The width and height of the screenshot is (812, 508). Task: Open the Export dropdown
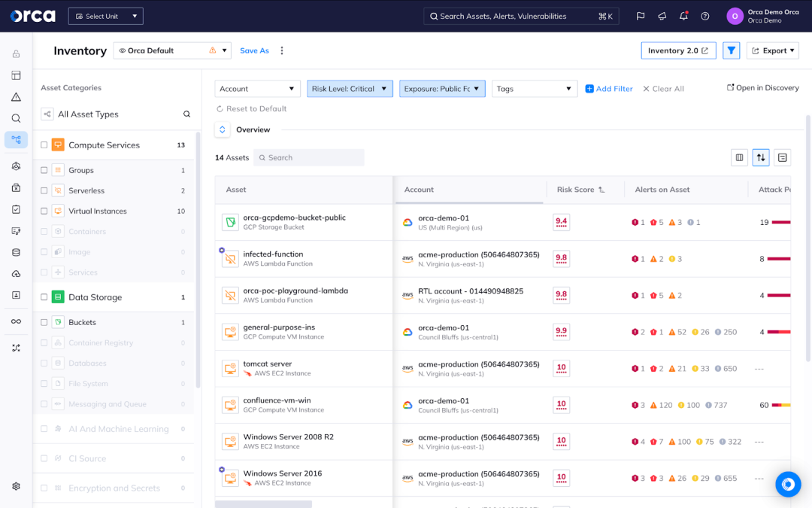click(x=773, y=50)
